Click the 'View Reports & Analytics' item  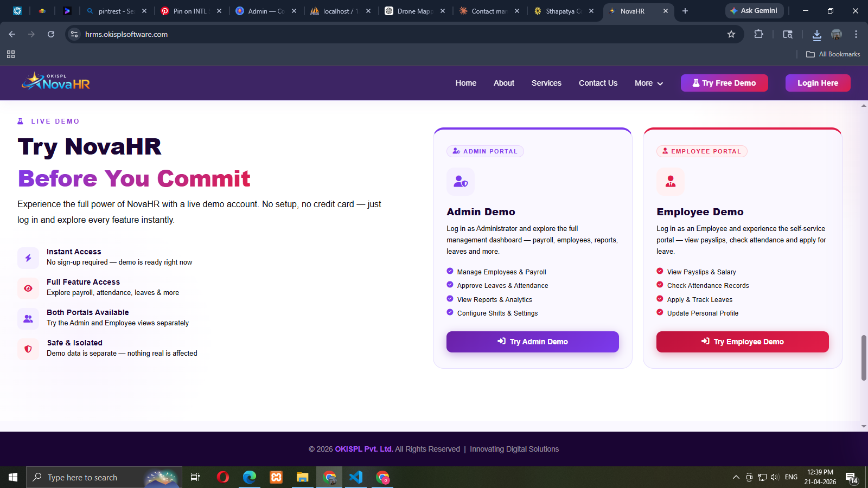(489, 299)
